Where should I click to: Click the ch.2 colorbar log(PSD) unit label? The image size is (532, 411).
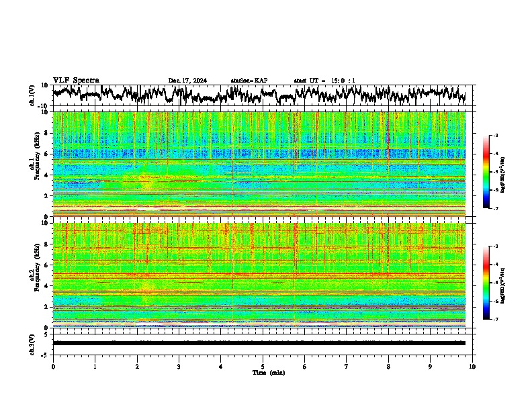pyautogui.click(x=503, y=286)
